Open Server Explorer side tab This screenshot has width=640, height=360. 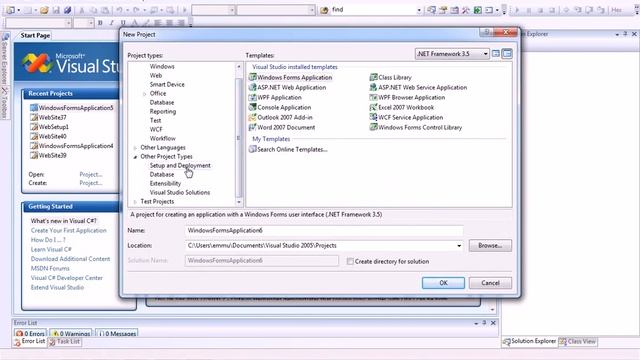click(4, 59)
